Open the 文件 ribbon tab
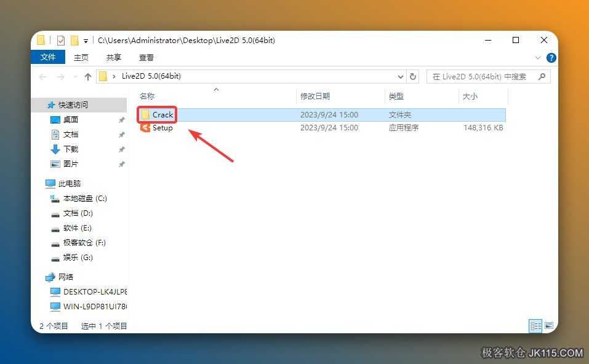Image resolution: width=589 pixels, height=364 pixels. (48, 57)
